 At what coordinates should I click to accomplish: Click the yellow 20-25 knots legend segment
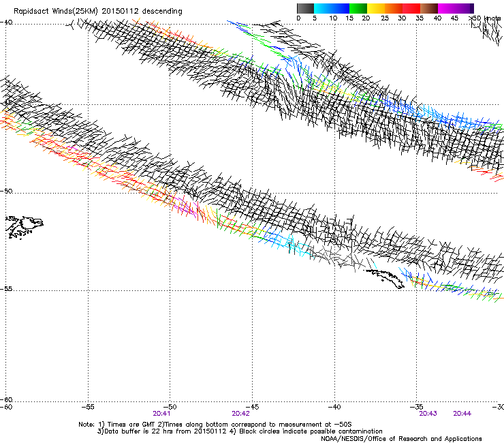pos(376,8)
